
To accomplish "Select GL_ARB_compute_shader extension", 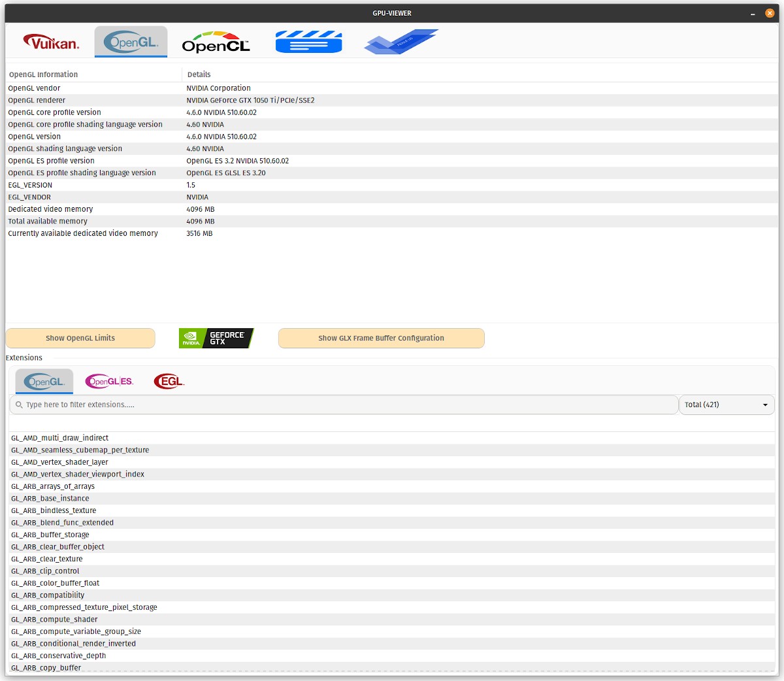I will (x=392, y=619).
